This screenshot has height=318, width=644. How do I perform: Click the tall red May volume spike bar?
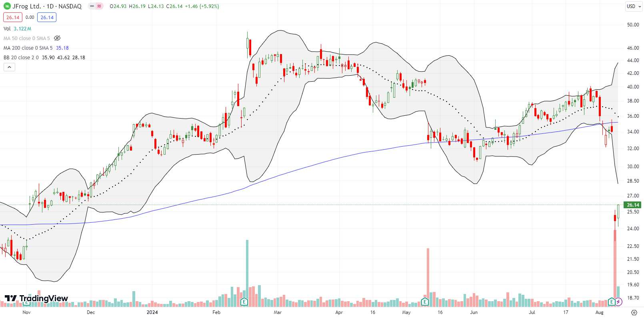coord(428,277)
